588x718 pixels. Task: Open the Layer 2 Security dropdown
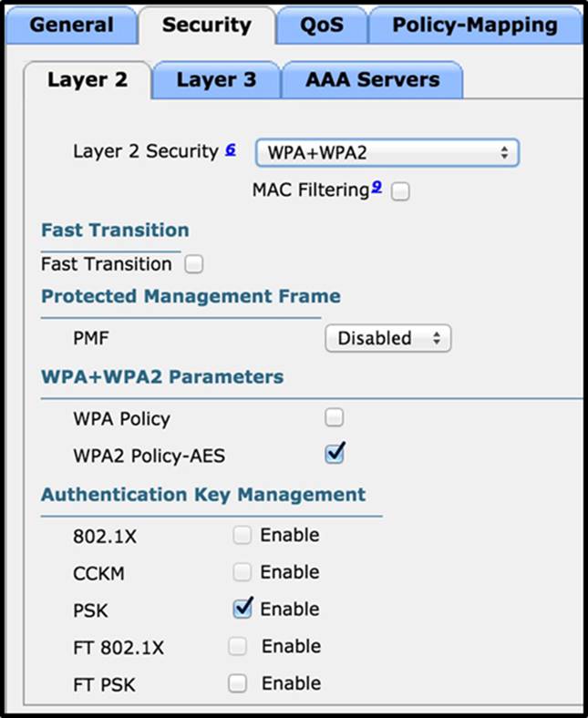click(387, 152)
